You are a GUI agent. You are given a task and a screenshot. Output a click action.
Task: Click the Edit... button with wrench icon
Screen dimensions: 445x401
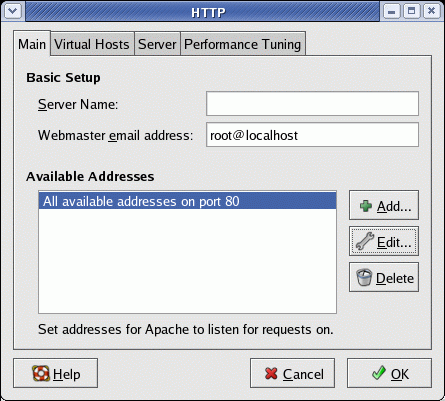click(384, 241)
